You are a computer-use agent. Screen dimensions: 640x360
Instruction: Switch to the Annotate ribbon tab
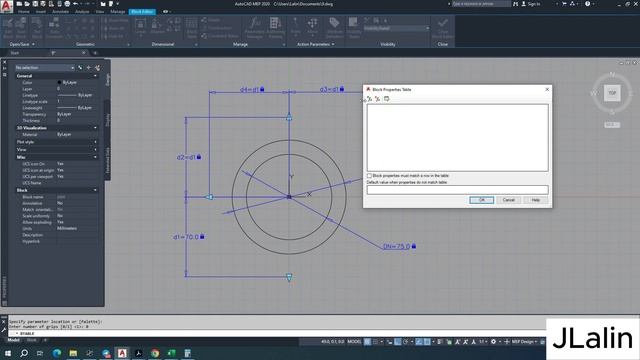point(60,11)
